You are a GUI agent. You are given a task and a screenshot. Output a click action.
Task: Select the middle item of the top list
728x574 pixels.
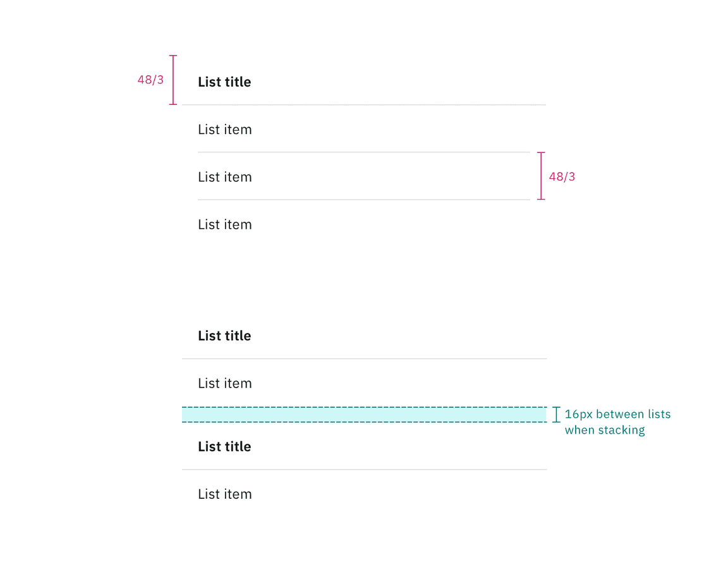pos(224,177)
